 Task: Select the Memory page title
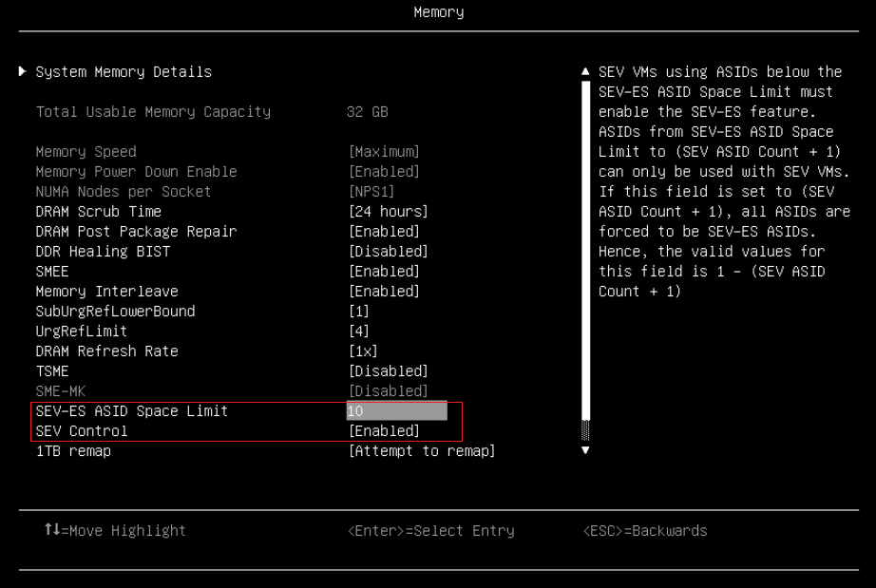tap(438, 11)
